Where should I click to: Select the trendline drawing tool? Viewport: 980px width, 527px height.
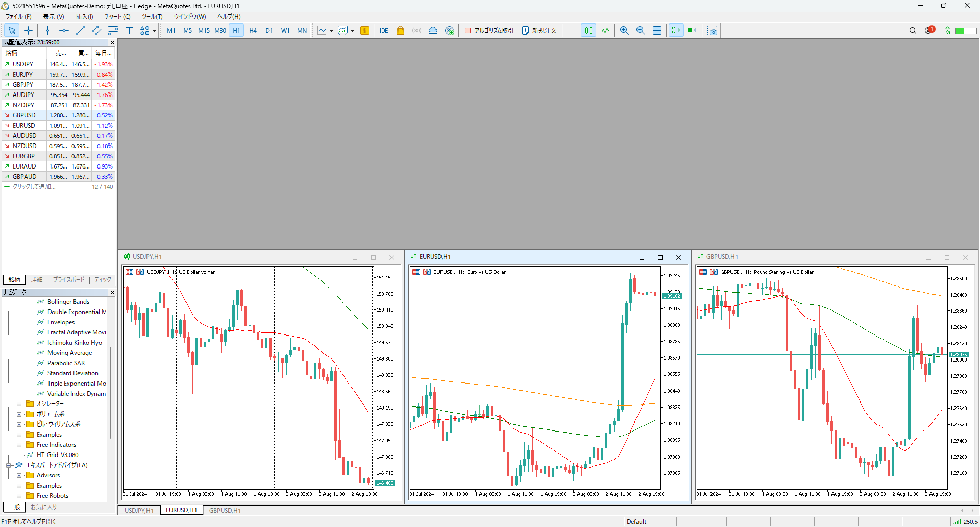point(80,31)
